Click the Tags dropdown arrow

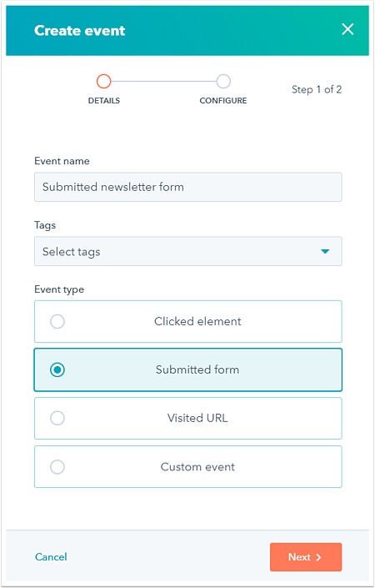click(325, 251)
